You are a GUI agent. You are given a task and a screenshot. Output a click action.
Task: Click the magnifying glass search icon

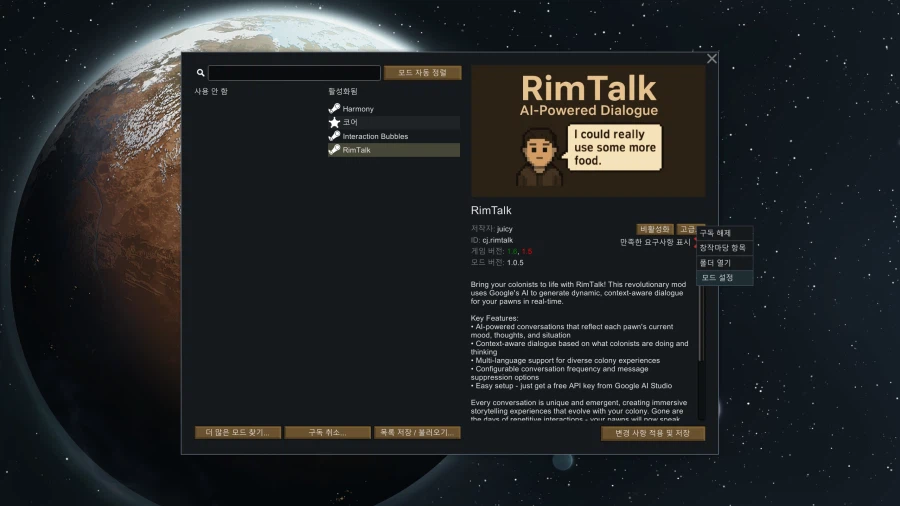click(200, 73)
